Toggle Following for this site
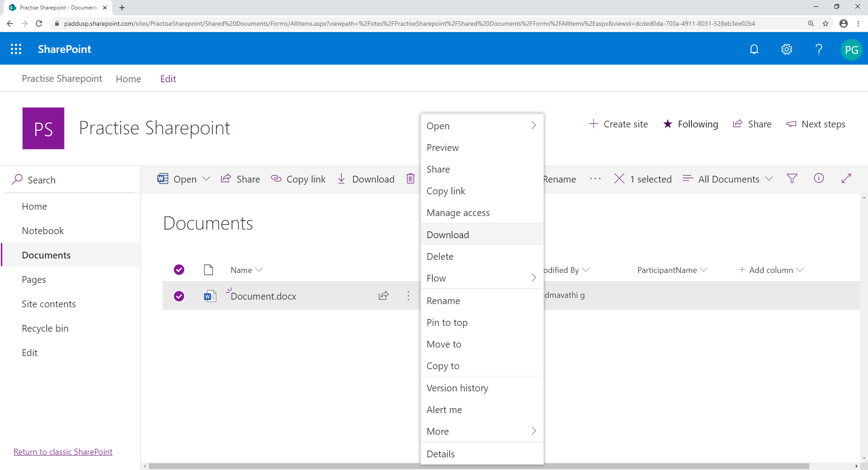Screen dimensions: 868x470 click(691, 124)
